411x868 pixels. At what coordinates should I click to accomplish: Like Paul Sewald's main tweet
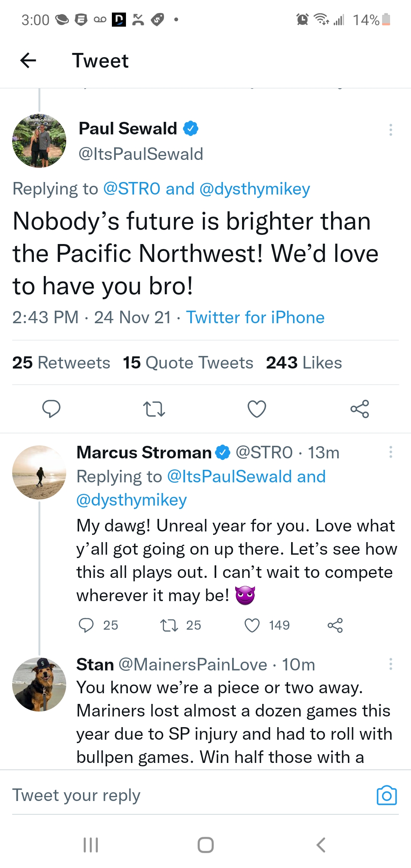click(x=257, y=409)
